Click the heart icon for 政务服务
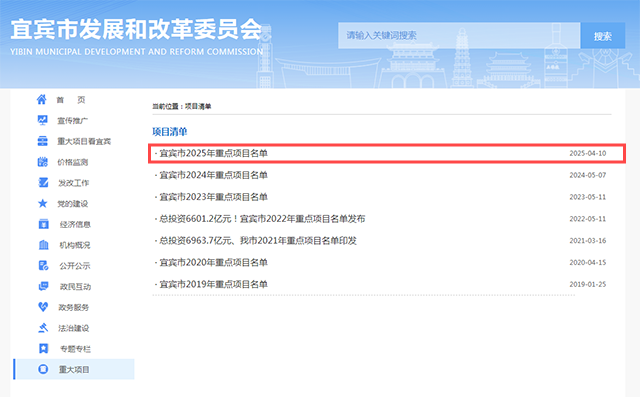 coord(43,307)
